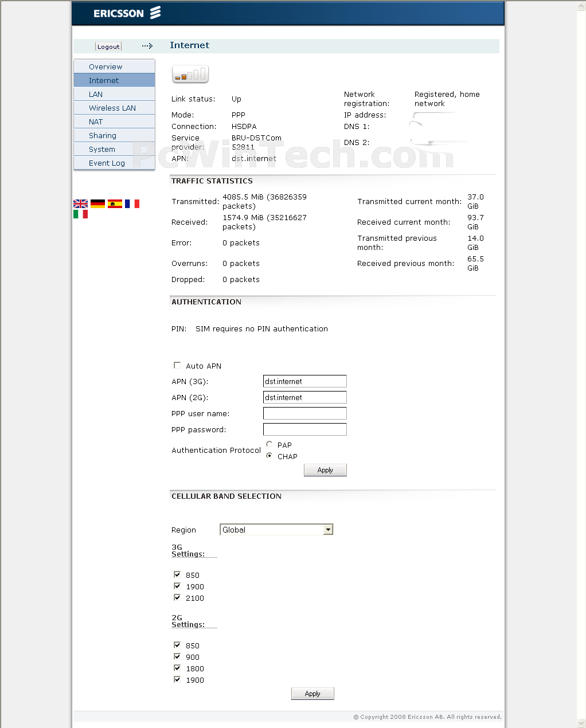This screenshot has height=728, width=586.
Task: Click the copyright 2008 Ericsson AB text
Action: click(x=427, y=717)
